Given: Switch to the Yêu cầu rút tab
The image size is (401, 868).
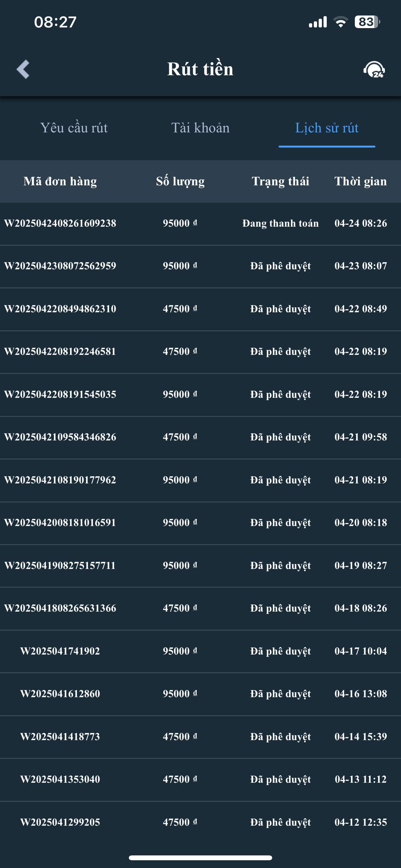Looking at the screenshot, I should [74, 128].
